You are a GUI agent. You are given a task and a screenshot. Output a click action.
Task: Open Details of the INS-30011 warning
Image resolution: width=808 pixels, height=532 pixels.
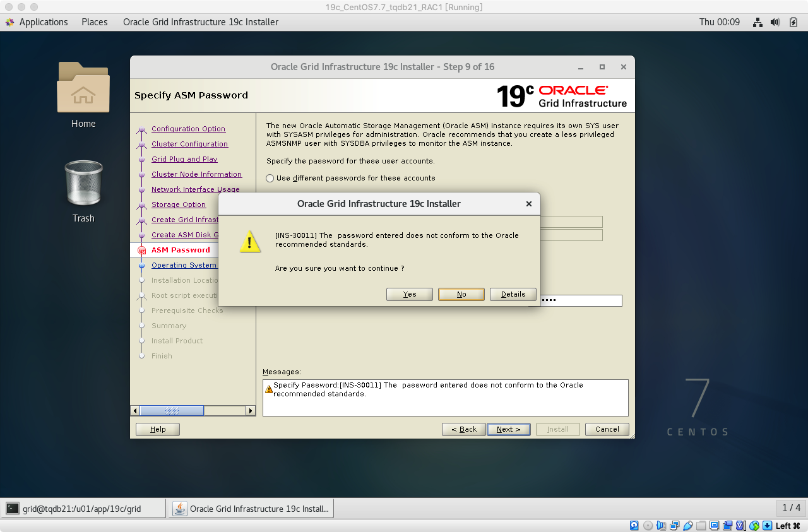[x=513, y=294]
